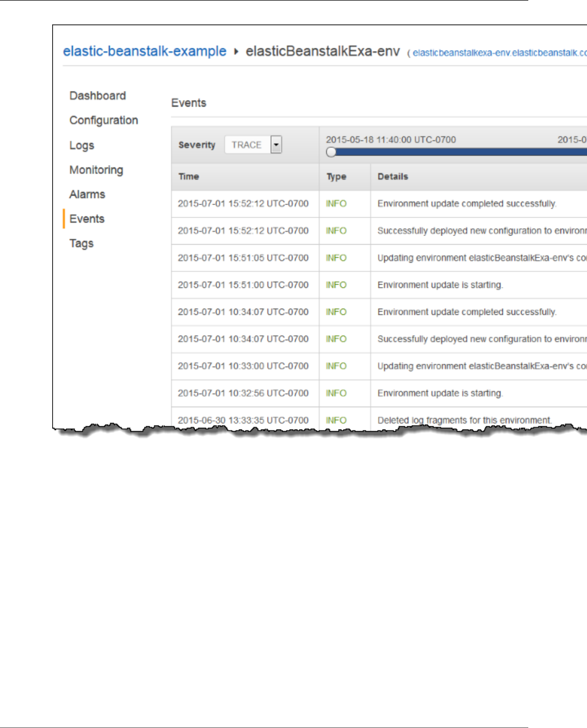Click the slider start date 2015-05-18 11:40:00
The width and height of the screenshot is (587, 728).
pyautogui.click(x=391, y=140)
